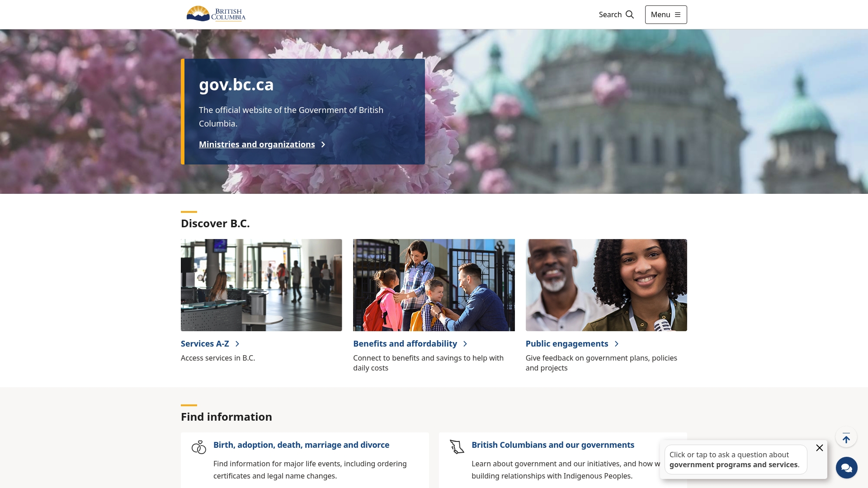Click the chevron next to Ministries and organizations
This screenshot has height=488, width=868.
(x=323, y=145)
